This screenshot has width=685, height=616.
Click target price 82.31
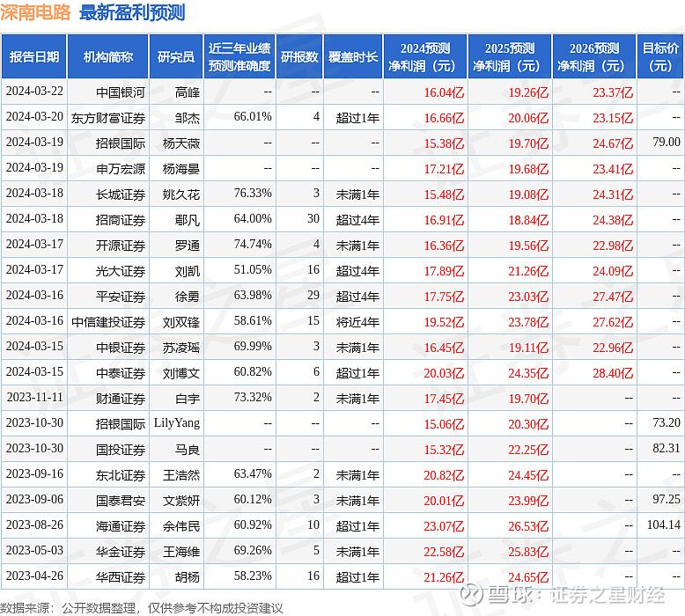[x=667, y=448]
